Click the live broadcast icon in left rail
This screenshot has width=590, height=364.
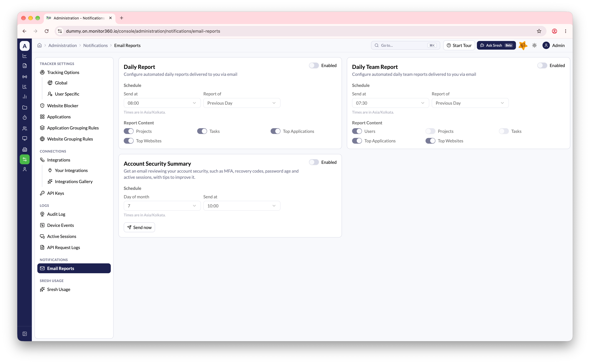25,77
